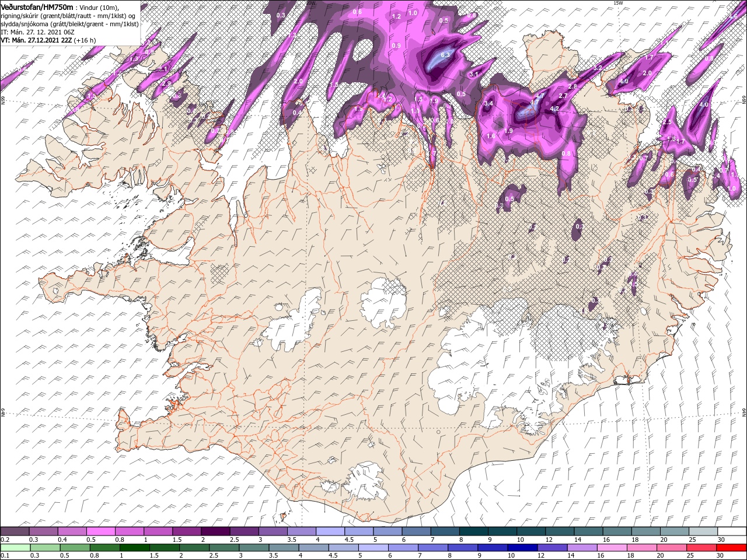
Task: Select the snow legend swatch between 4 and 4.5
Action: click(330, 531)
